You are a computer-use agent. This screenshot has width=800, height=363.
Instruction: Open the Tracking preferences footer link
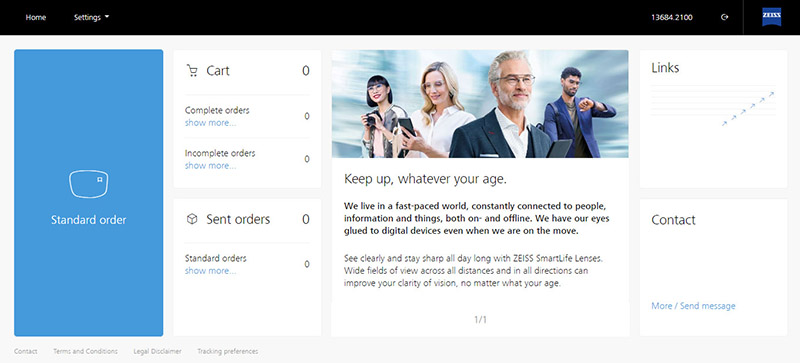pyautogui.click(x=228, y=351)
